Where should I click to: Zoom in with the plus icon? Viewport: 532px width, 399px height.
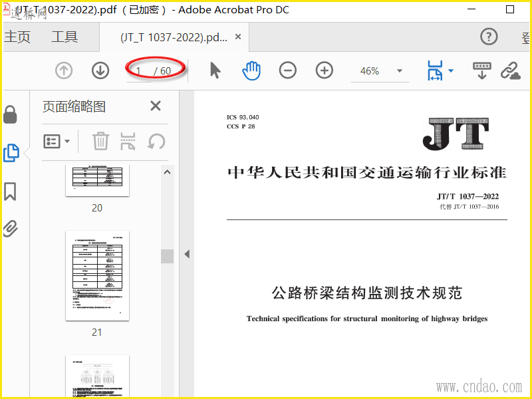click(x=325, y=70)
